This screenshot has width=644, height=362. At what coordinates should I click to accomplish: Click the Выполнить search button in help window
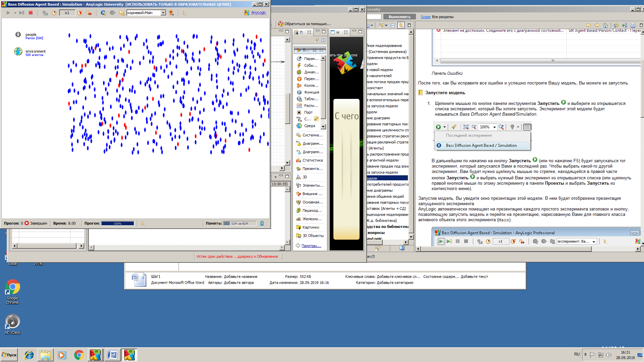point(399,17)
